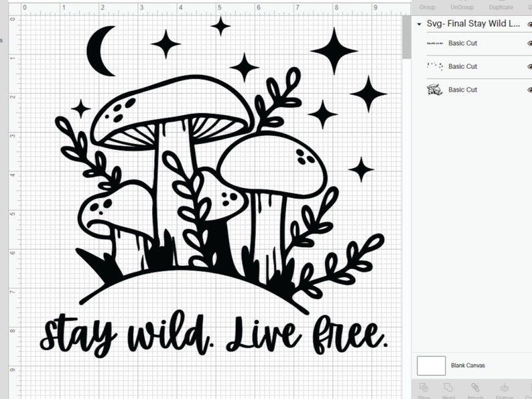Viewport: 532px width, 399px height.
Task: Click the Attach paperclip icon
Action: pos(475,389)
